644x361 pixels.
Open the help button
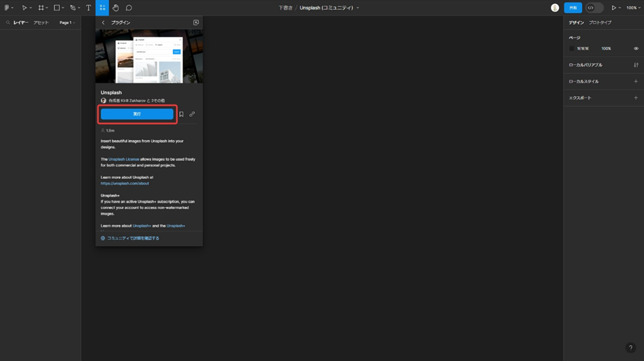point(630,348)
